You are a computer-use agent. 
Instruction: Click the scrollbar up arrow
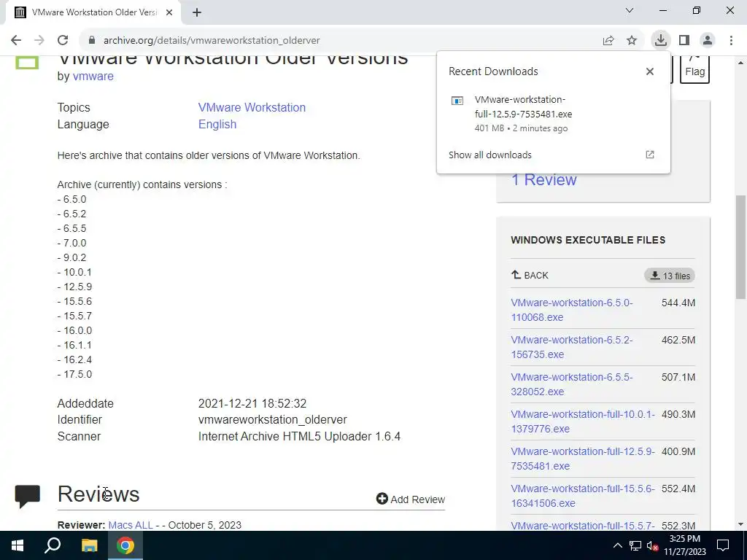(740, 63)
